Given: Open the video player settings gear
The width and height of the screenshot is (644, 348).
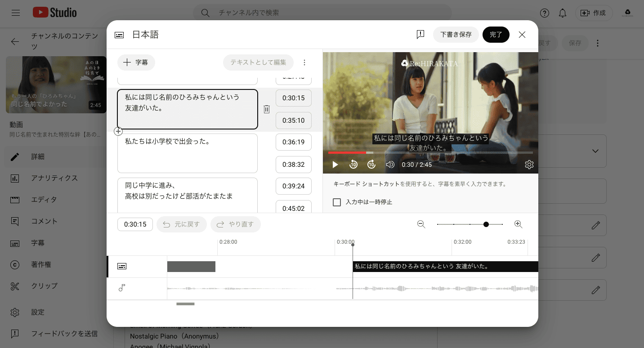Looking at the screenshot, I should (529, 165).
